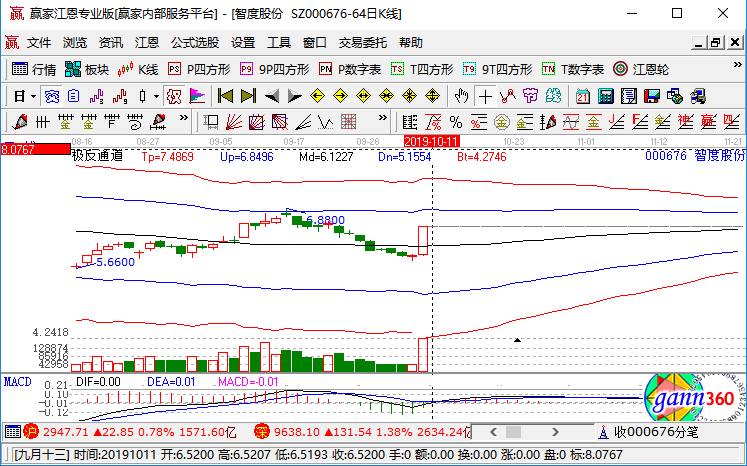
Task: Toggle the crosshair cursor button
Action: [485, 96]
